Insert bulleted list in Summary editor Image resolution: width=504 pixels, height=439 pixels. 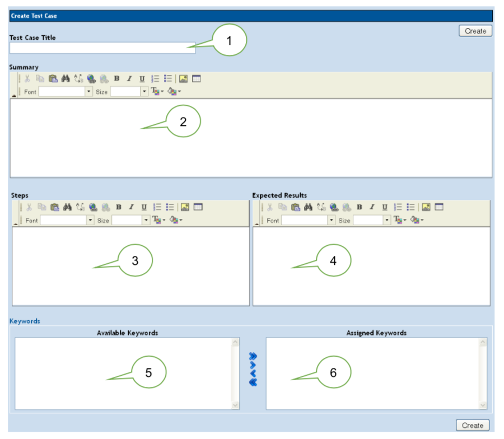click(x=168, y=79)
